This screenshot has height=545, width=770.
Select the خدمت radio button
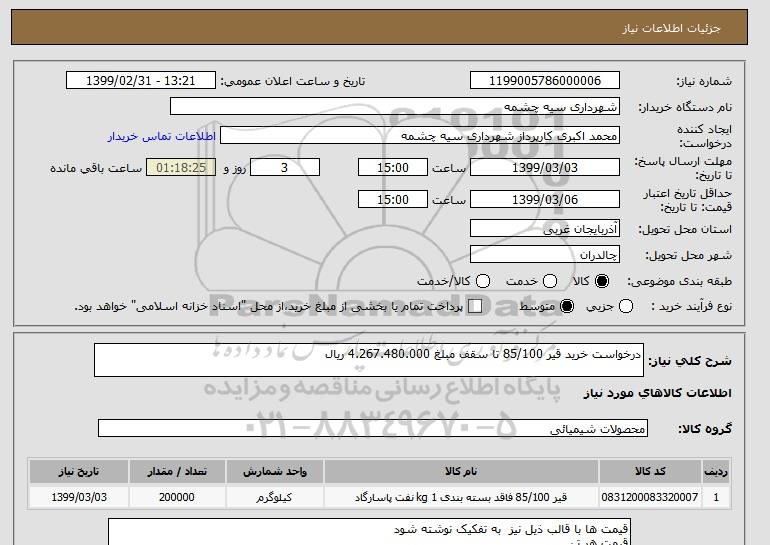tap(550, 281)
